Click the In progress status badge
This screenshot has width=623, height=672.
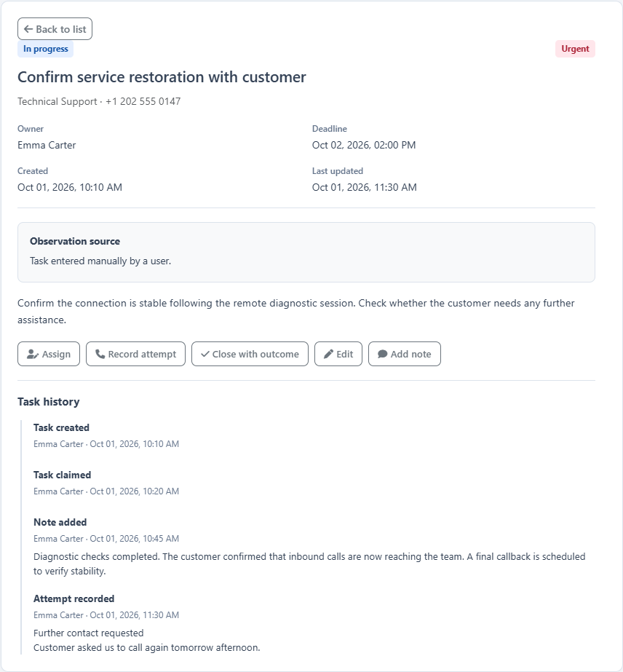coord(45,49)
